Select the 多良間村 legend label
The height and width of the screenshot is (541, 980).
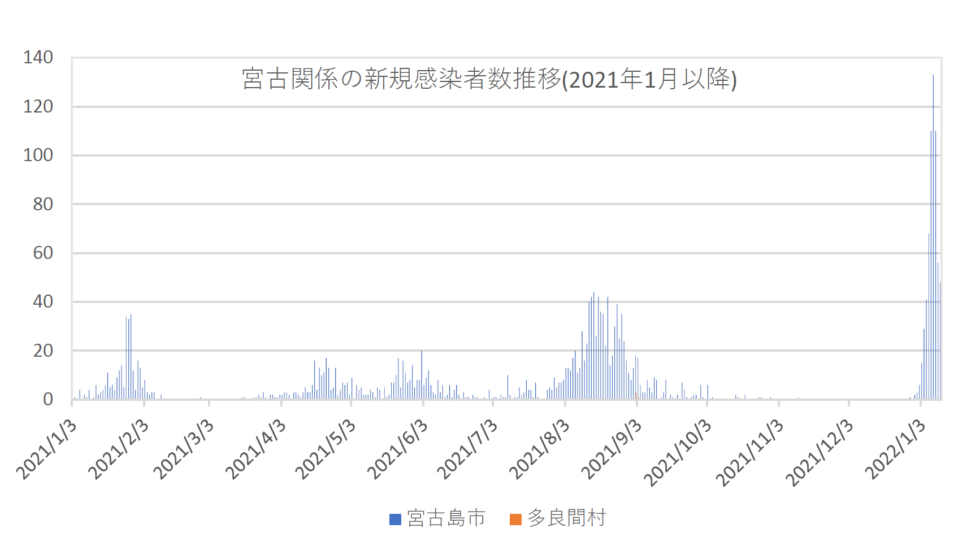click(x=566, y=518)
